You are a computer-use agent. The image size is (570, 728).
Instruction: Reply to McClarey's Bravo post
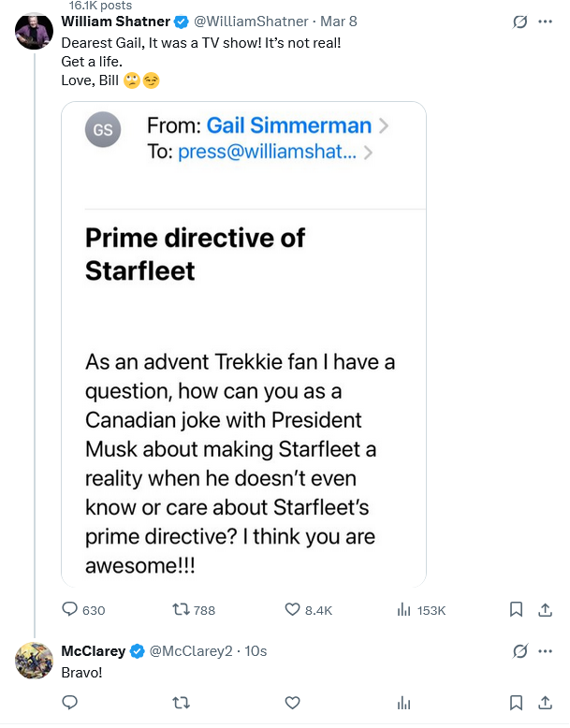tap(70, 702)
